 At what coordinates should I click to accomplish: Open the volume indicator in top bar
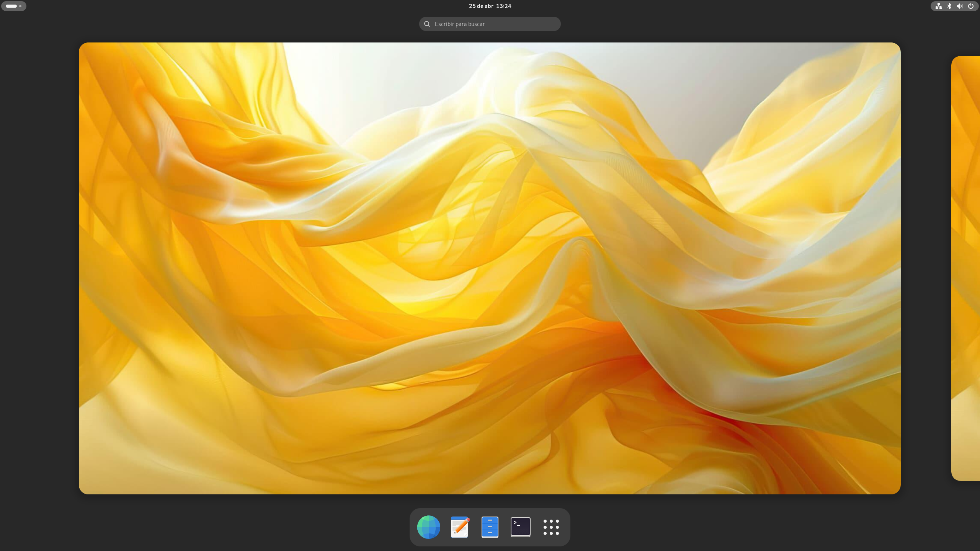(960, 6)
